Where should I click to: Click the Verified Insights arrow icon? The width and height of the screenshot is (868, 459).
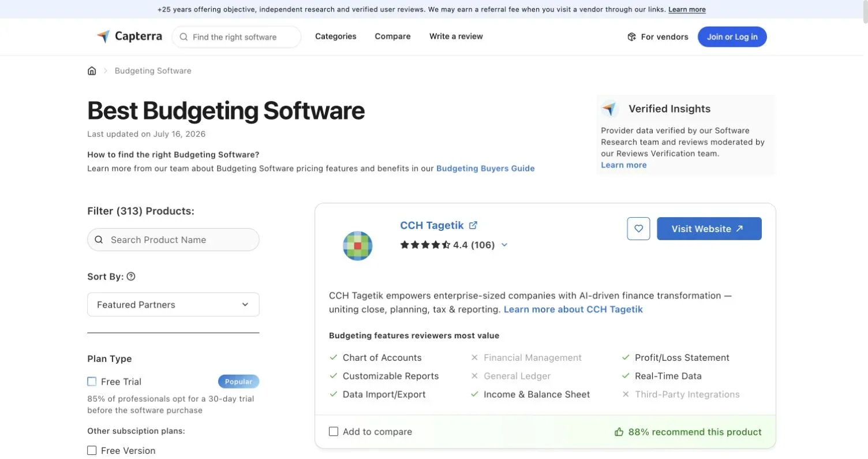[609, 109]
